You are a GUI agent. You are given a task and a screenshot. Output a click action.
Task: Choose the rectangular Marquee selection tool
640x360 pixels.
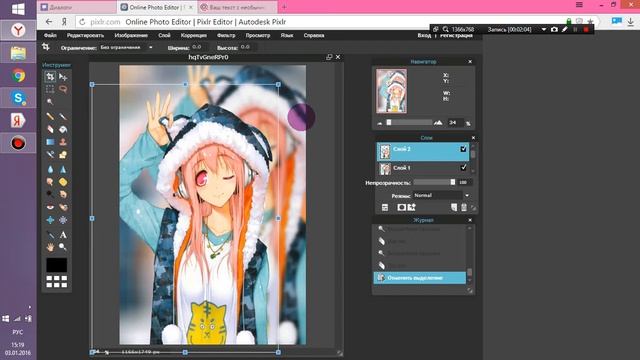pos(50,89)
